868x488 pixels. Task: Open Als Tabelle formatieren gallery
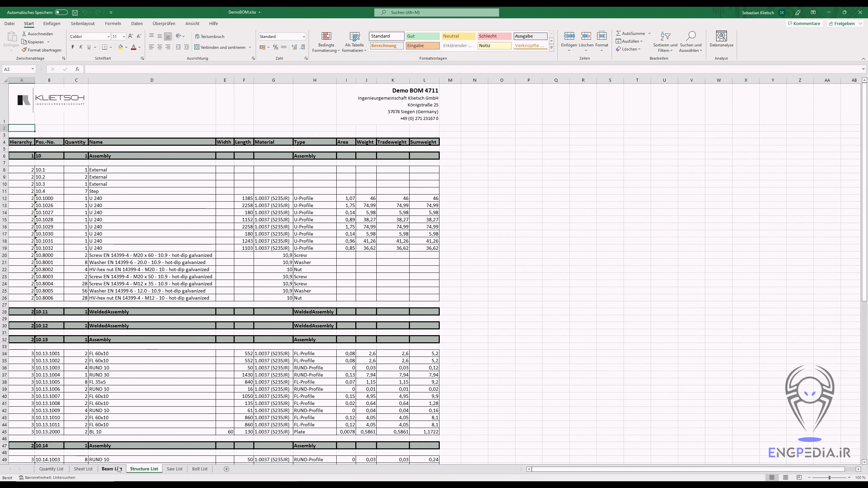pos(354,42)
